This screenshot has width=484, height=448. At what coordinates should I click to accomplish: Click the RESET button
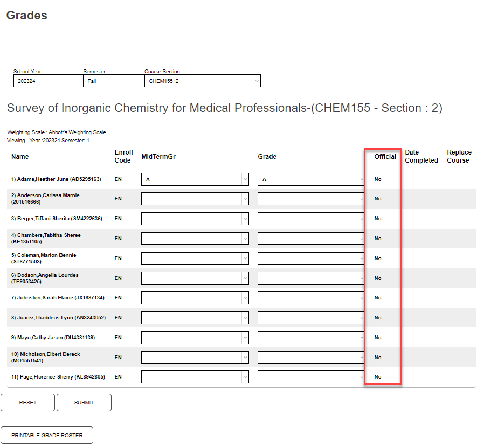click(x=27, y=402)
